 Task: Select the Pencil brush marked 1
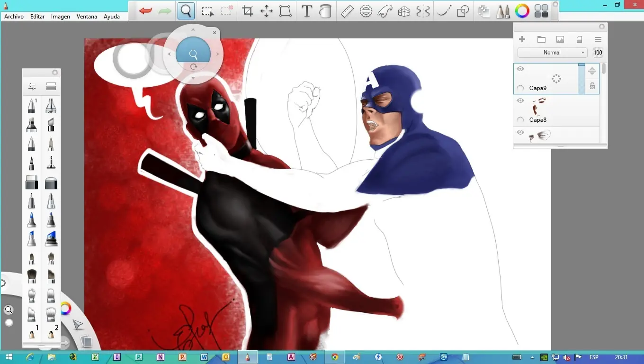coord(32,106)
